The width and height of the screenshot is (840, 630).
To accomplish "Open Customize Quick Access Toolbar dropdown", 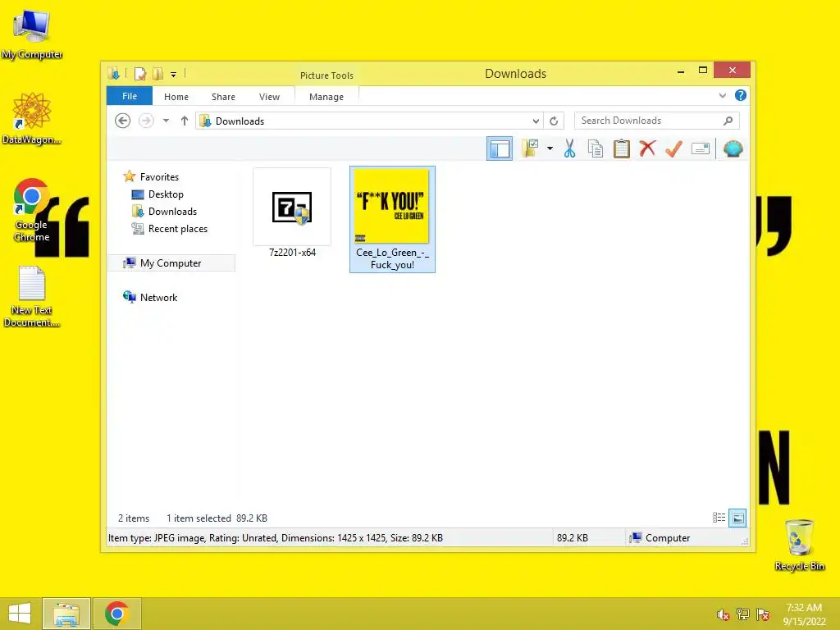I will pos(174,75).
